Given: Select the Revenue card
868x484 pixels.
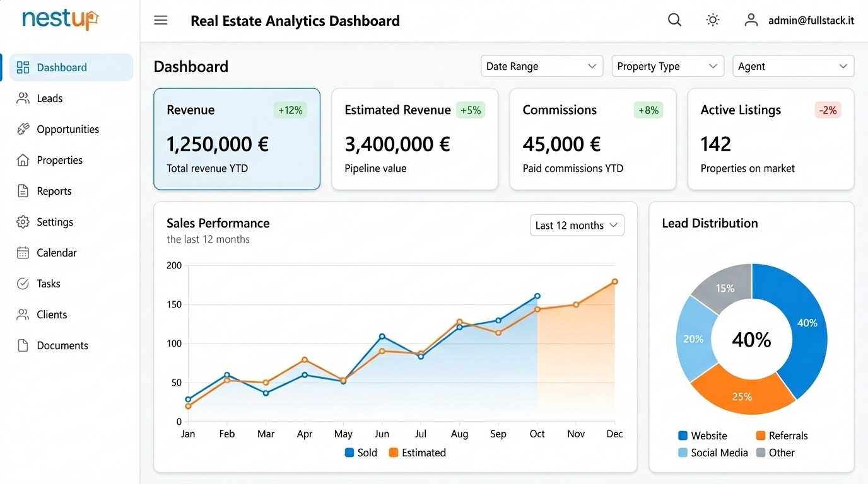Looking at the screenshot, I should [237, 139].
